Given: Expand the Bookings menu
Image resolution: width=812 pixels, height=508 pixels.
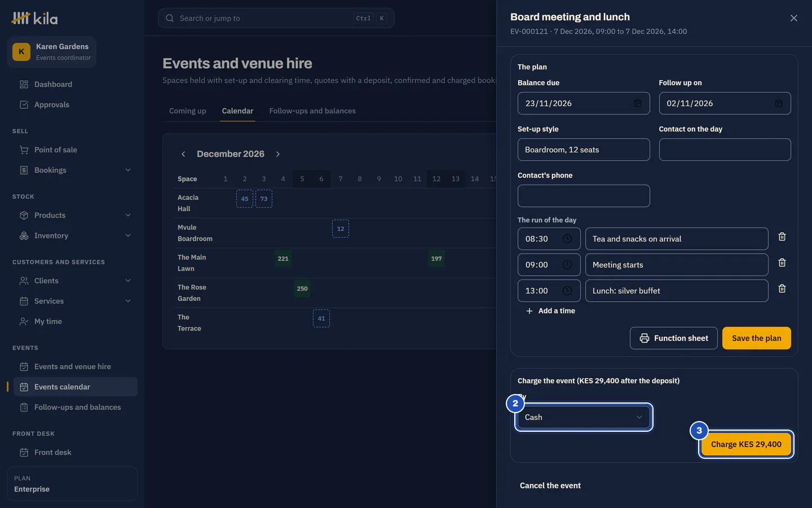Looking at the screenshot, I should pyautogui.click(x=76, y=170).
